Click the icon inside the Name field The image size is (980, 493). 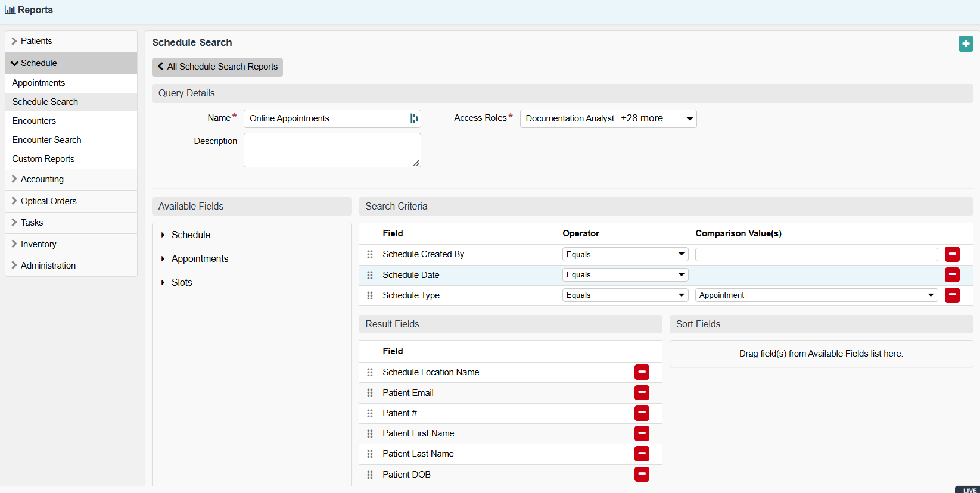point(413,118)
